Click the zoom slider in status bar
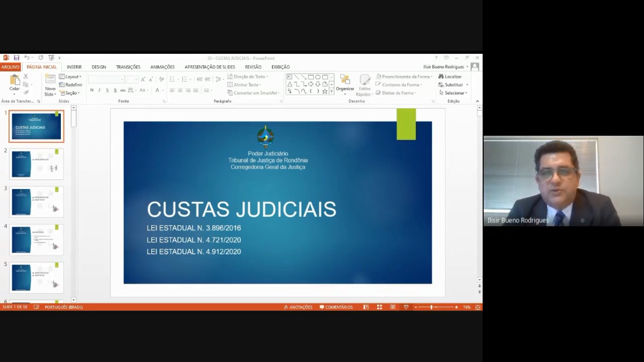644x362 pixels. 431,307
